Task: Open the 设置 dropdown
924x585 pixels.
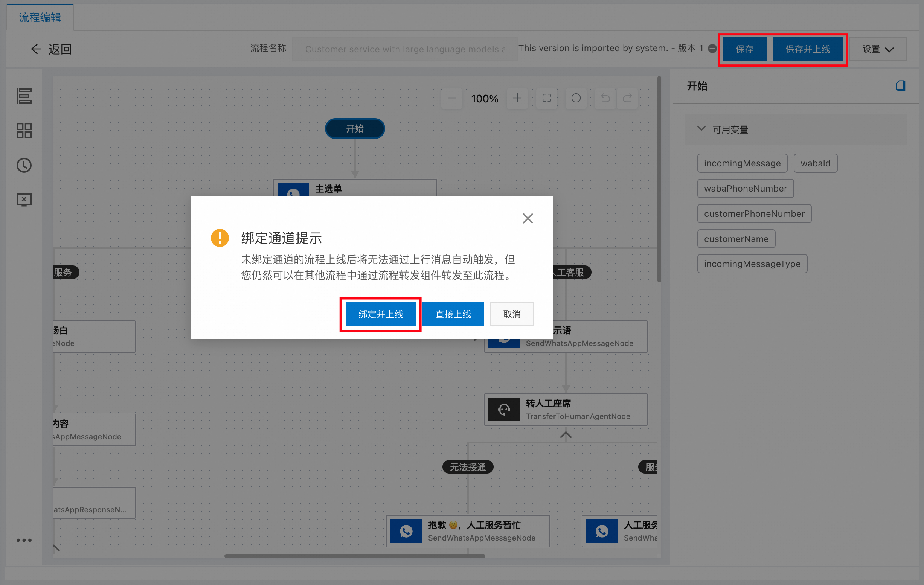Action: [x=878, y=49]
